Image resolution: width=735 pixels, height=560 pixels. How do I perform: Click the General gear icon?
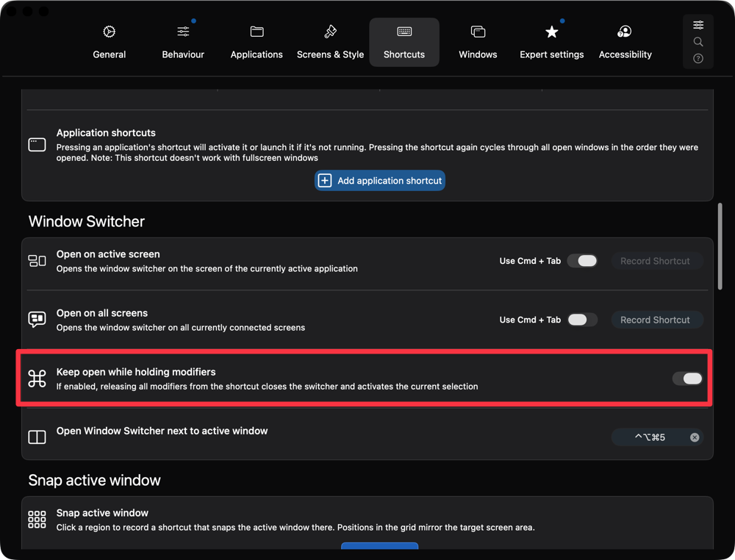coord(110,32)
